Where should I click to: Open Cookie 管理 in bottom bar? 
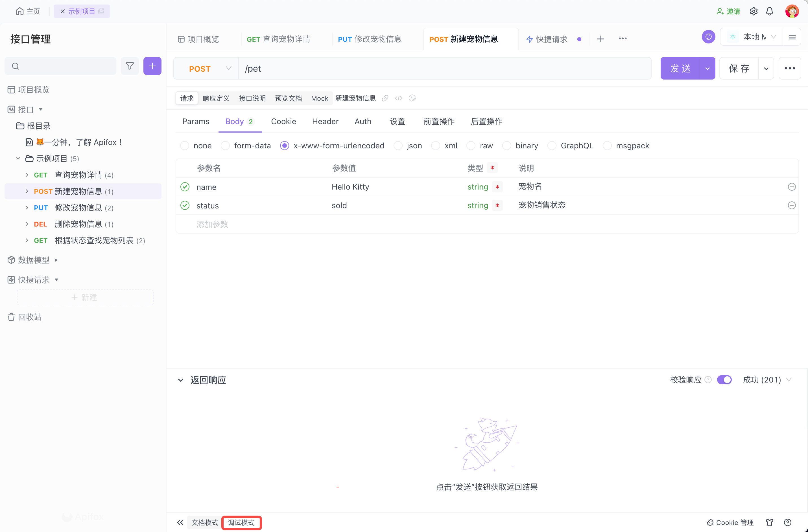[730, 522]
